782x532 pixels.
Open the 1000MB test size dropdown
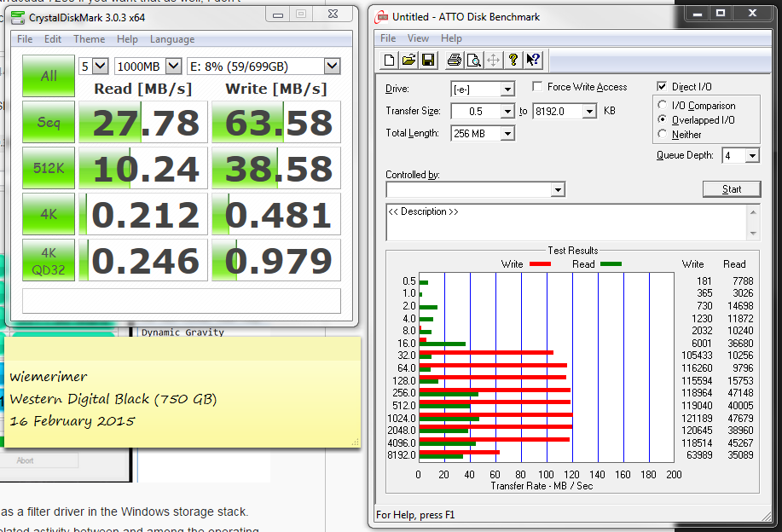(x=174, y=66)
